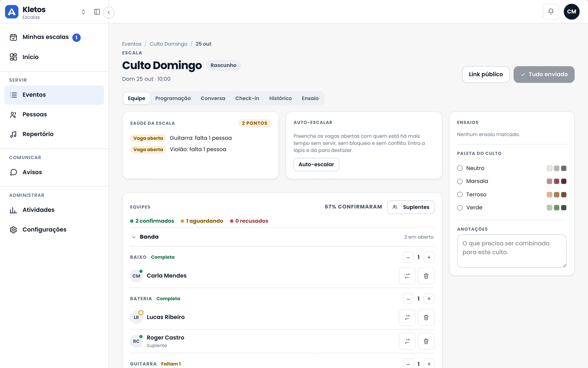Switch to the Programação tab
Image resolution: width=588 pixels, height=368 pixels.
[x=173, y=98]
